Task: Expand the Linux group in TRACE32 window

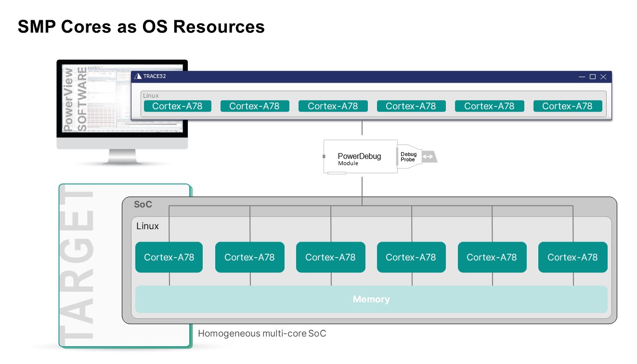Action: click(151, 95)
